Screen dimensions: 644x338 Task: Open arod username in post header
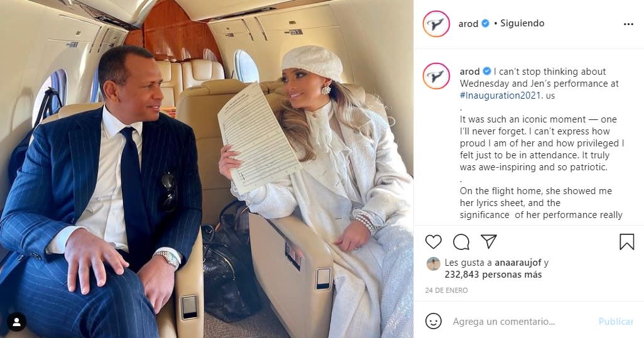coord(468,24)
